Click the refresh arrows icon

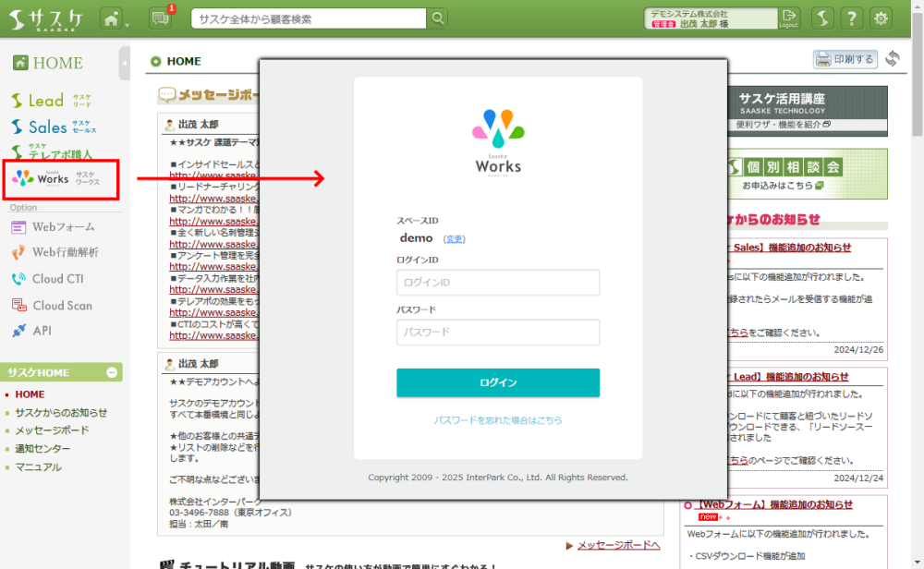(x=892, y=59)
